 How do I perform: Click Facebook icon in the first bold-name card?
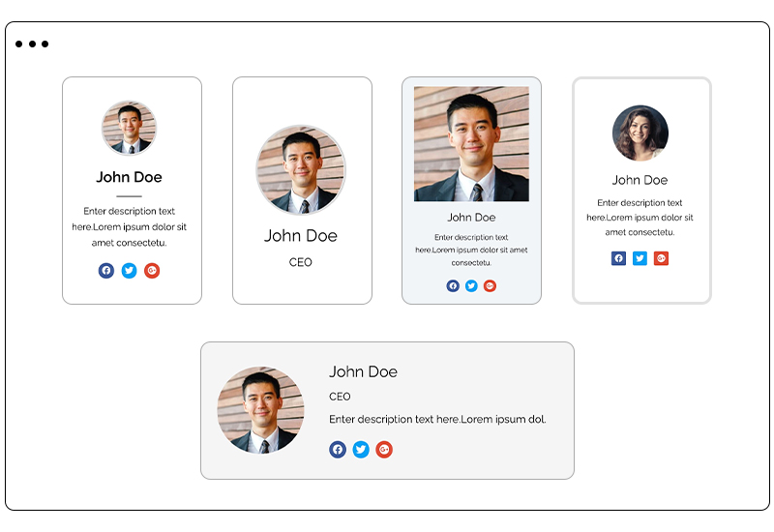[106, 271]
